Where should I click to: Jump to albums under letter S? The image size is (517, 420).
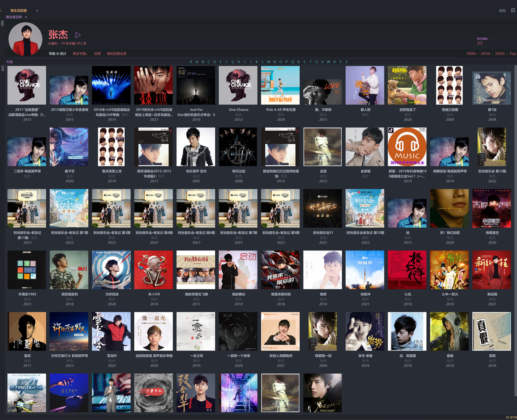304,62
